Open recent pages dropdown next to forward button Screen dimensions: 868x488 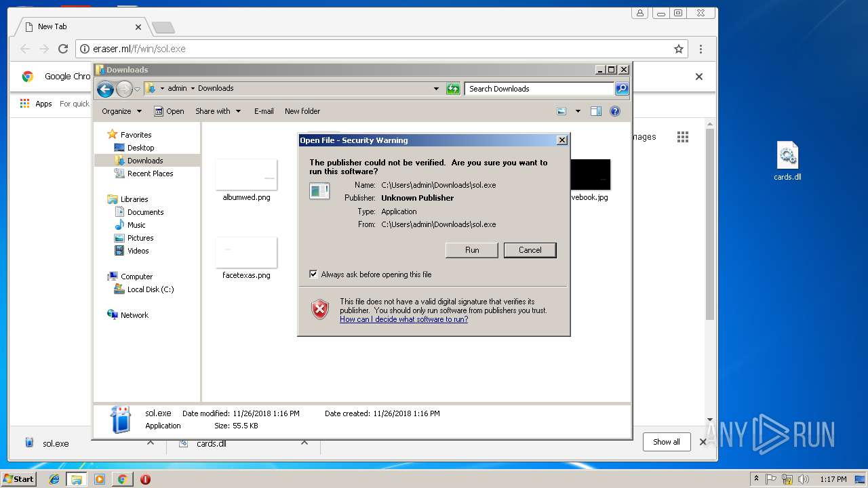coord(137,89)
